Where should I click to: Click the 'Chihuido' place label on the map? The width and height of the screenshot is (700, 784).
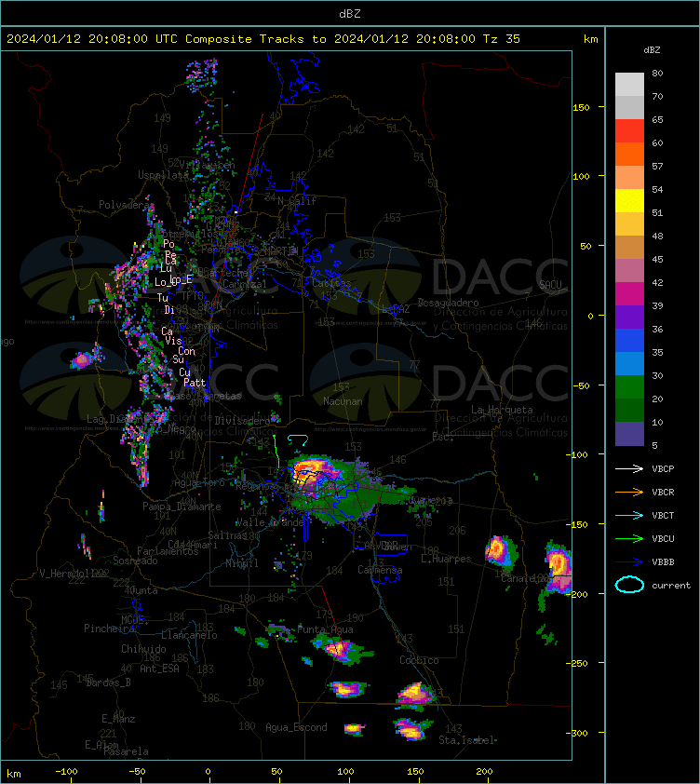[x=143, y=648]
